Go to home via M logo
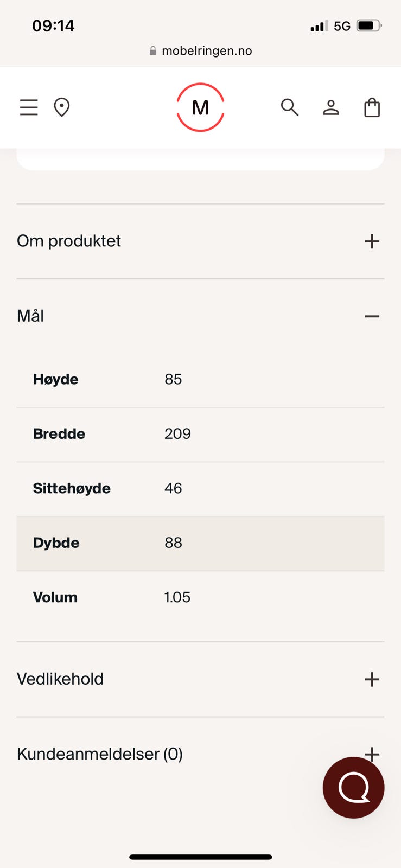 point(200,107)
